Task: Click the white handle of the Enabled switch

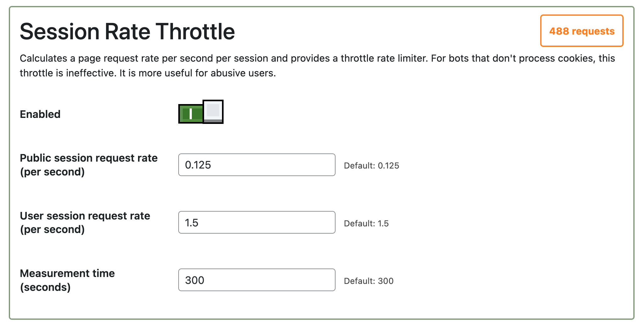Action: [213, 112]
